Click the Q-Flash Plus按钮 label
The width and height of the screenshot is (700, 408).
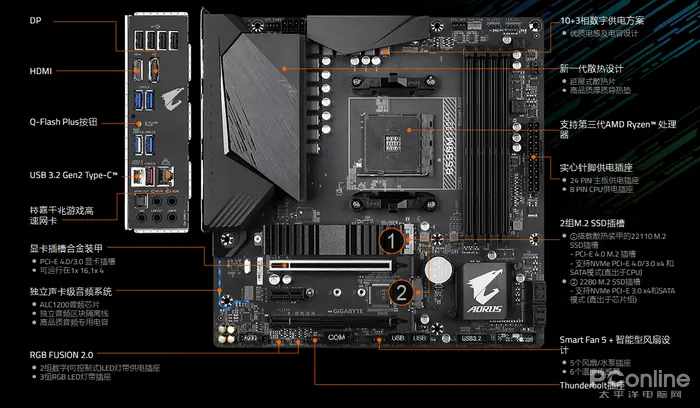pyautogui.click(x=63, y=122)
